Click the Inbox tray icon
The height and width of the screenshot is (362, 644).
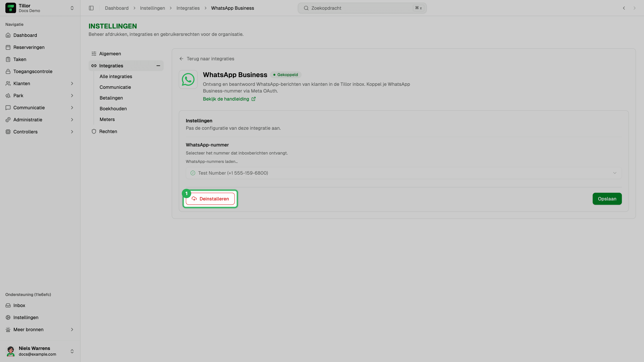[x=8, y=305]
